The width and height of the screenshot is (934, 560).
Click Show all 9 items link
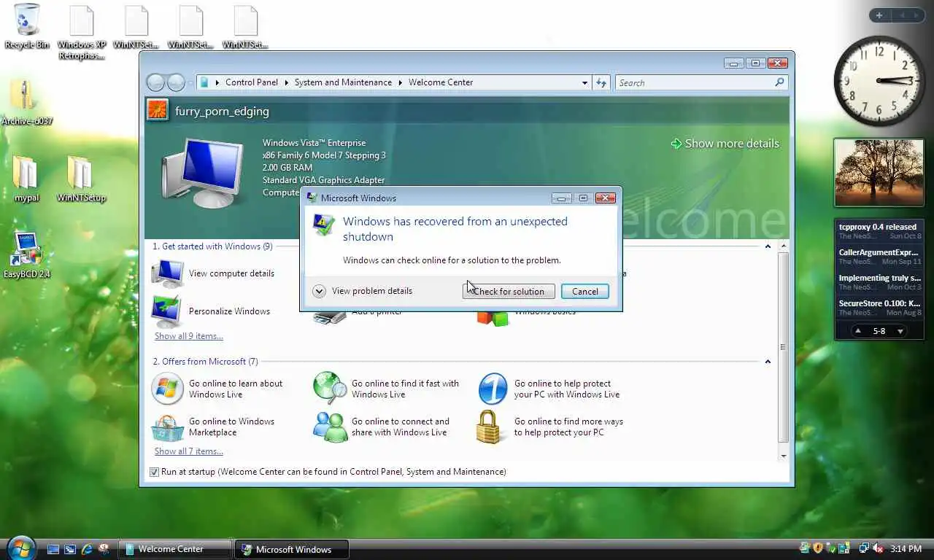[x=189, y=336]
